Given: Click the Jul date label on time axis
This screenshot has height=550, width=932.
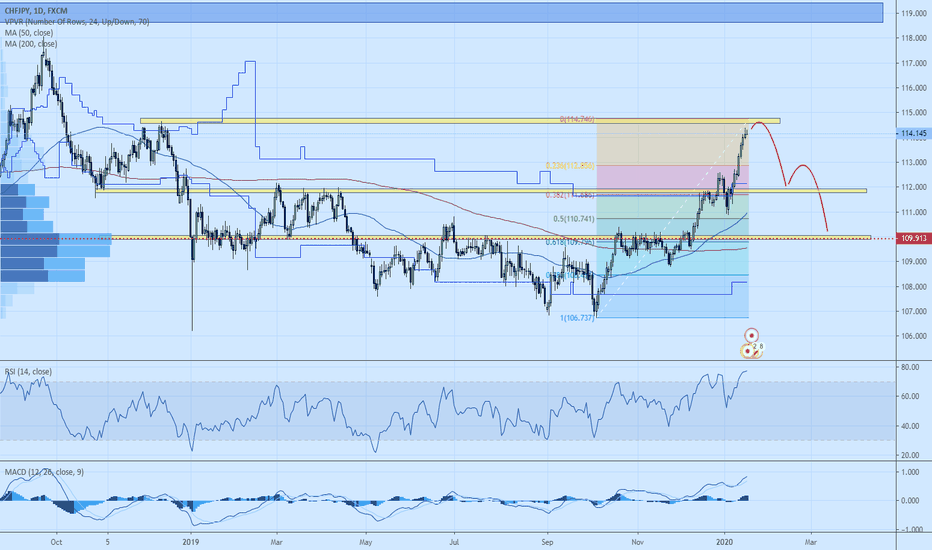Looking at the screenshot, I should (454, 542).
